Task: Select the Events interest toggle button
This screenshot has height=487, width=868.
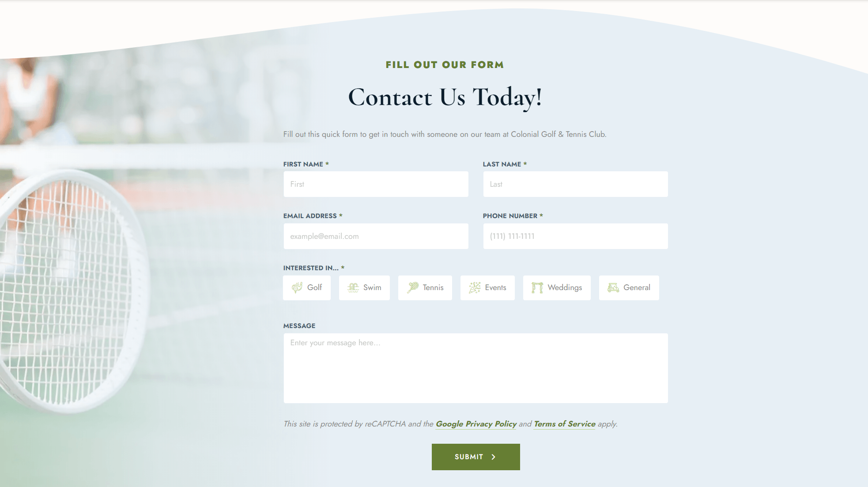Action: 488,287
